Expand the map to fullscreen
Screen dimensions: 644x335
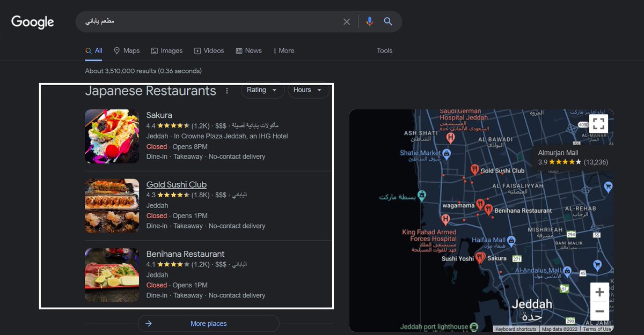pyautogui.click(x=599, y=124)
